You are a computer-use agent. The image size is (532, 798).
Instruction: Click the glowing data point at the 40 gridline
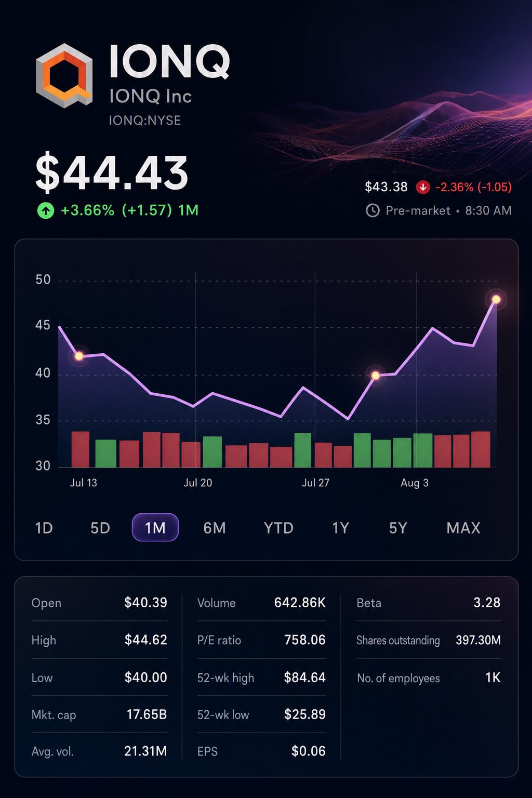[375, 375]
